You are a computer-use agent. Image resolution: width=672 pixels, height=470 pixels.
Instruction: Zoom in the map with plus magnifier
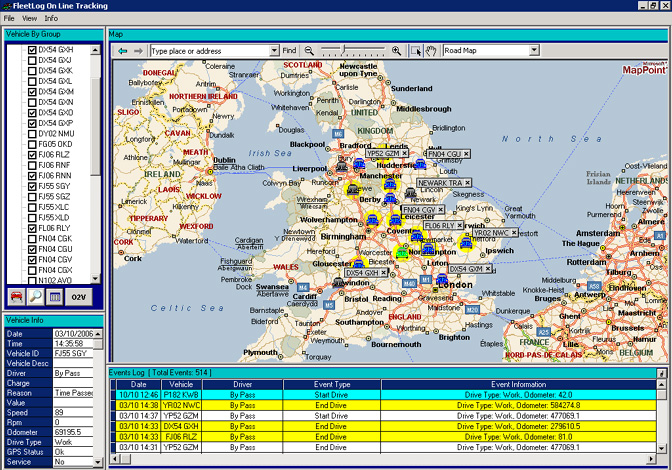tap(396, 51)
